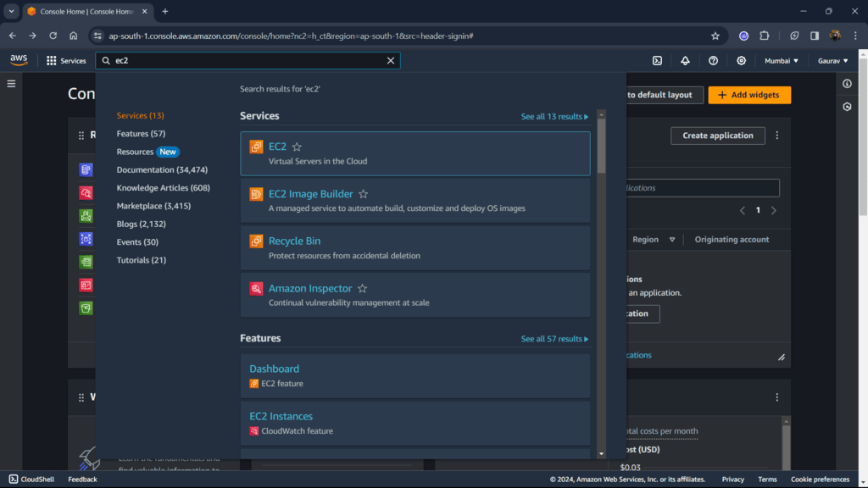
Task: Open applications widget three-dot menu
Action: point(777,136)
